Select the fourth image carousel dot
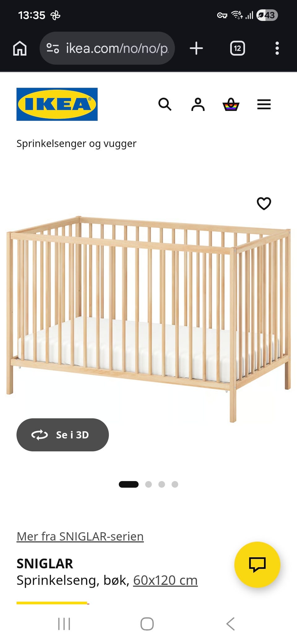Screen dimensions: 297x644 pyautogui.click(x=175, y=484)
